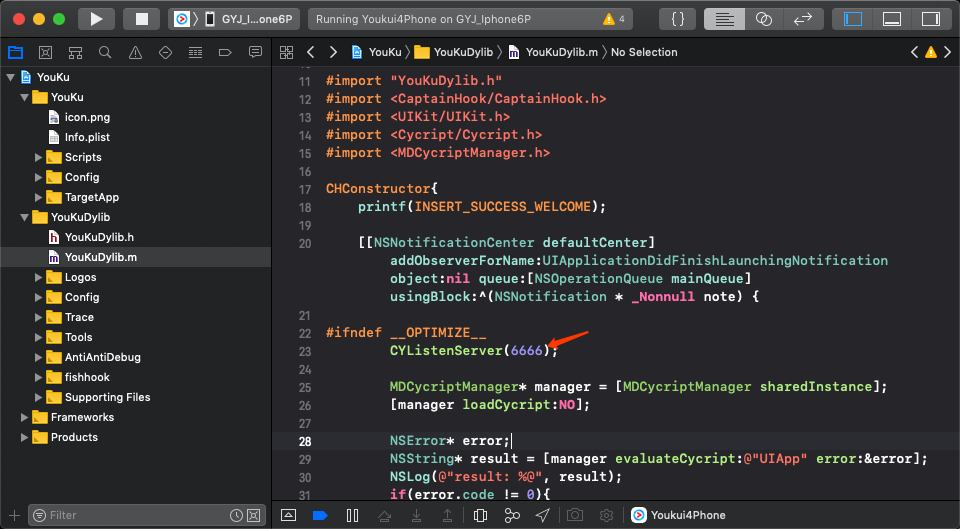This screenshot has width=960, height=529.
Task: Collapse the YouKu project root
Action: pos(10,77)
